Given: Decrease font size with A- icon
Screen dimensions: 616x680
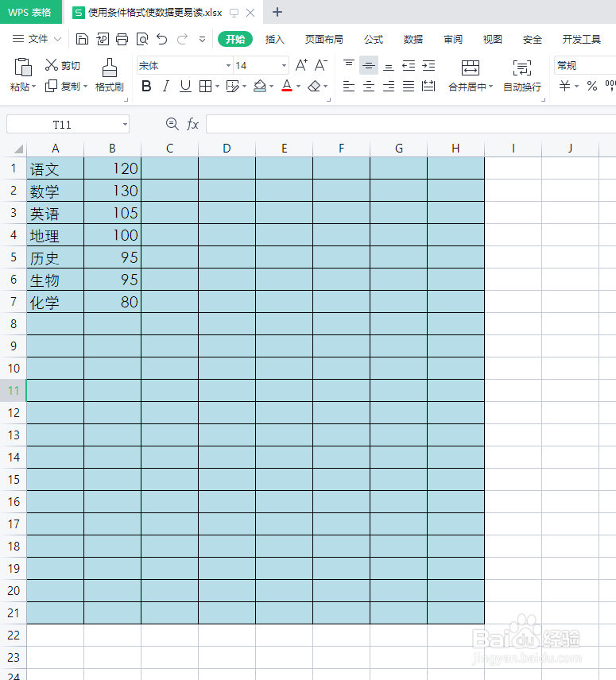Looking at the screenshot, I should 320,65.
